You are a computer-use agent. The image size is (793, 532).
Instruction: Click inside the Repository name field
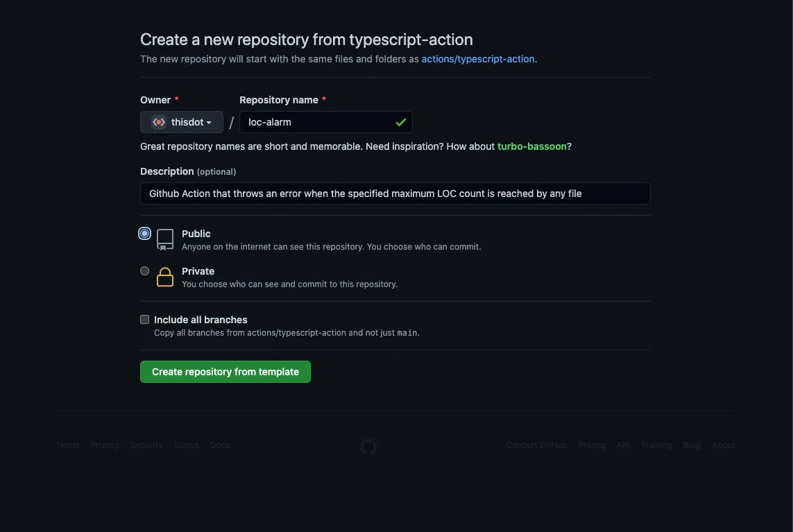coord(319,122)
